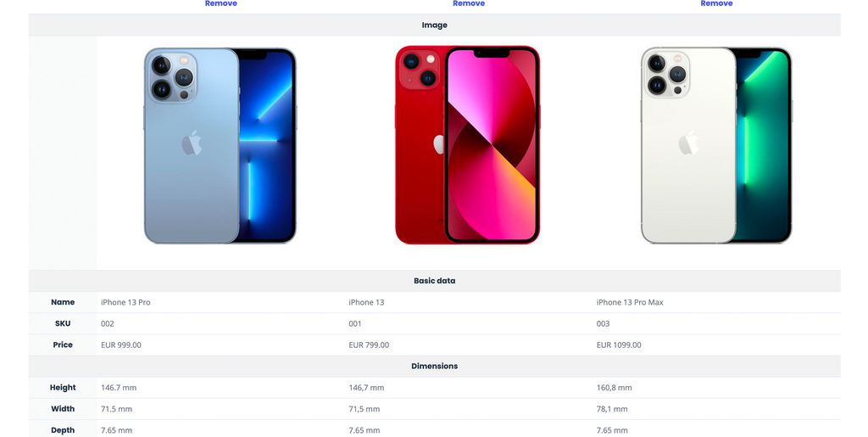Viewport: 868px width, 437px height.
Task: Select the iPhone 13 product name
Action: pos(366,302)
